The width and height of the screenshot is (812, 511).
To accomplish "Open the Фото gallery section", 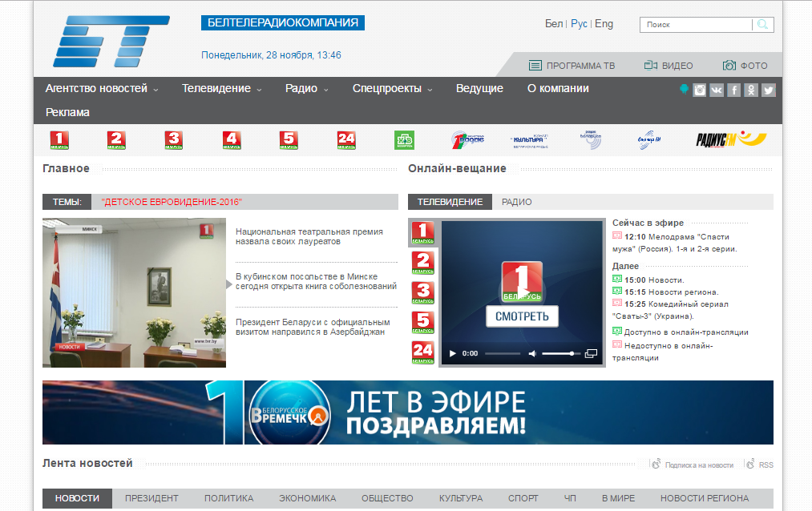I will point(745,66).
